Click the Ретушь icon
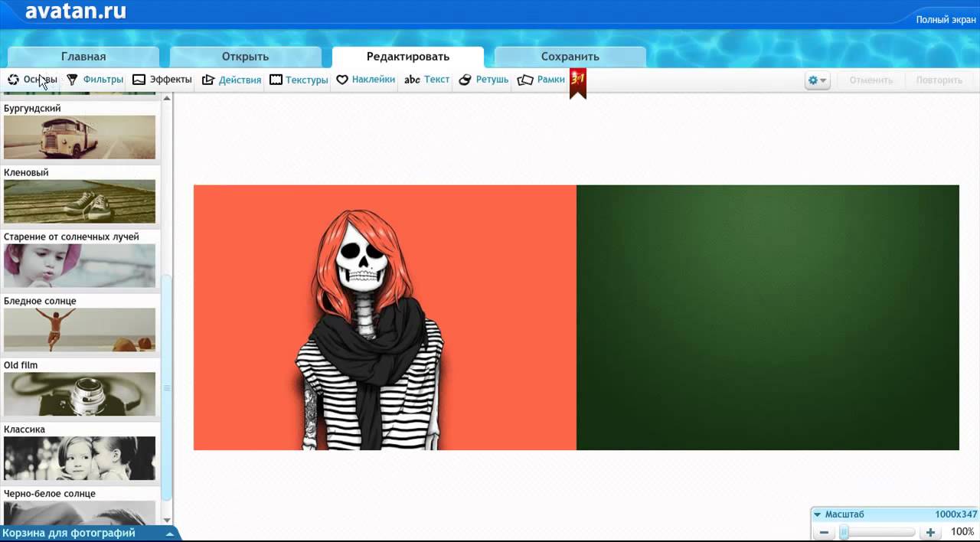Viewport: 980px width, 542px height. (x=465, y=80)
